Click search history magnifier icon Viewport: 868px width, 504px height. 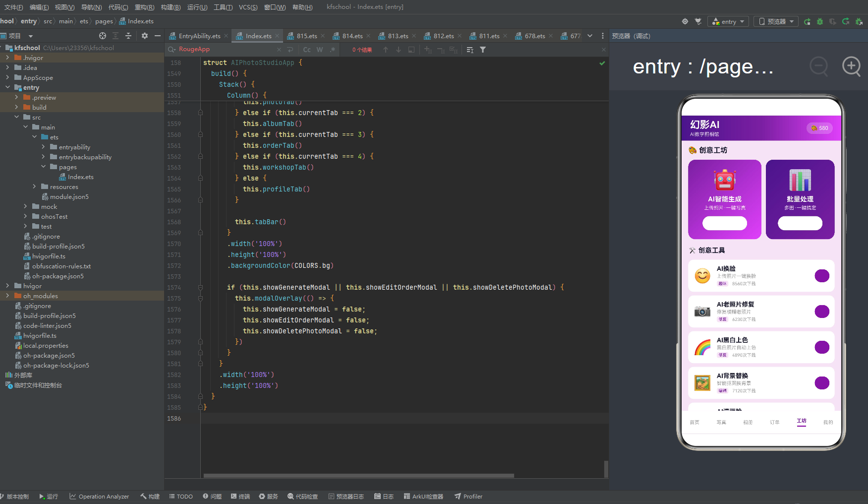click(x=172, y=49)
